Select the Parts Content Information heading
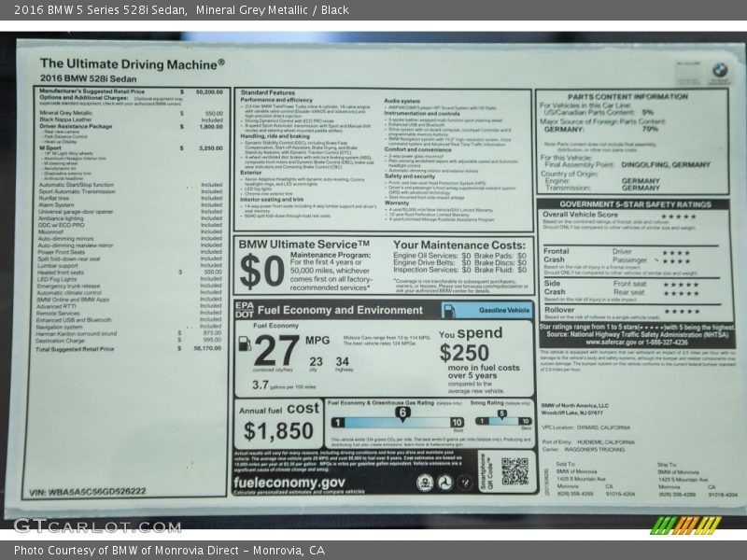 [627, 96]
